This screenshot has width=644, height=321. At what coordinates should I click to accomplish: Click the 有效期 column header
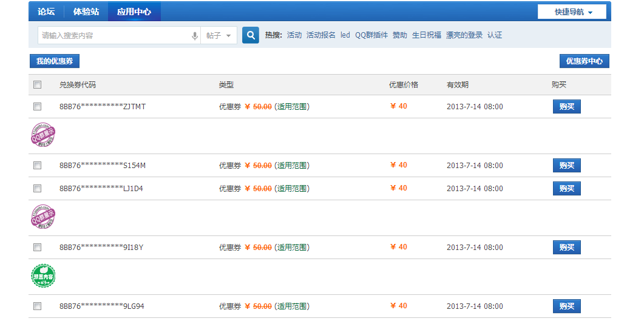click(458, 85)
